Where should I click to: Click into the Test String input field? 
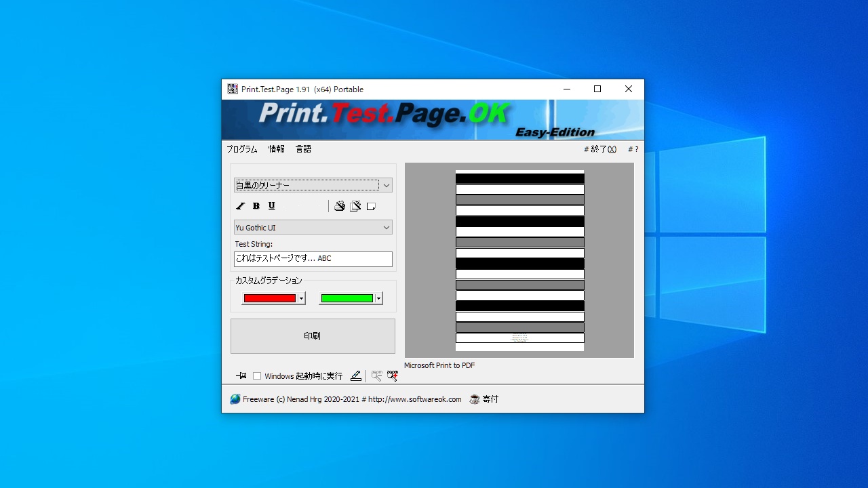pyautogui.click(x=313, y=259)
